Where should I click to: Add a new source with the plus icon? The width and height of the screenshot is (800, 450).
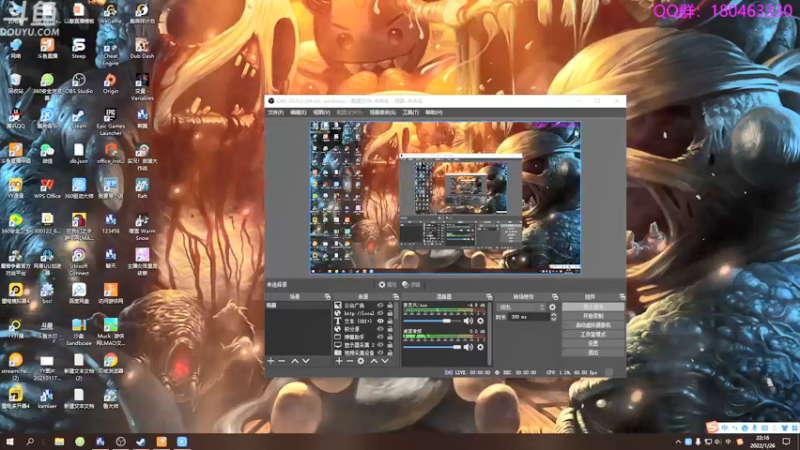tap(339, 361)
